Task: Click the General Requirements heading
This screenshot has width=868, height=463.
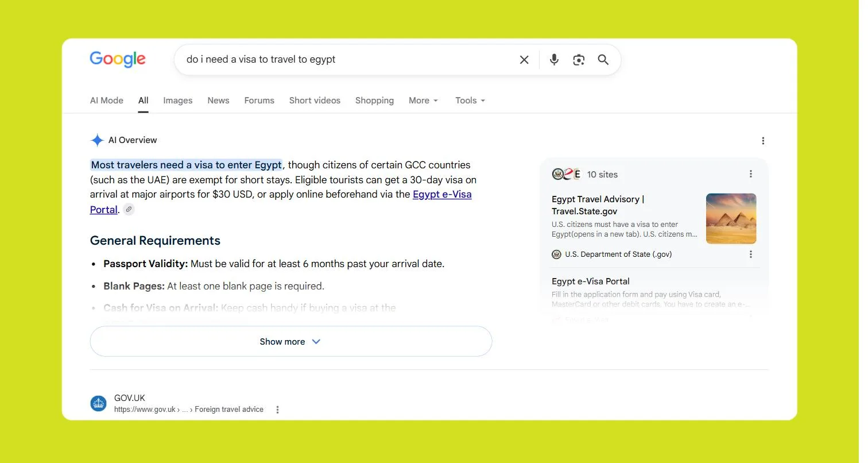Action: 155,241
